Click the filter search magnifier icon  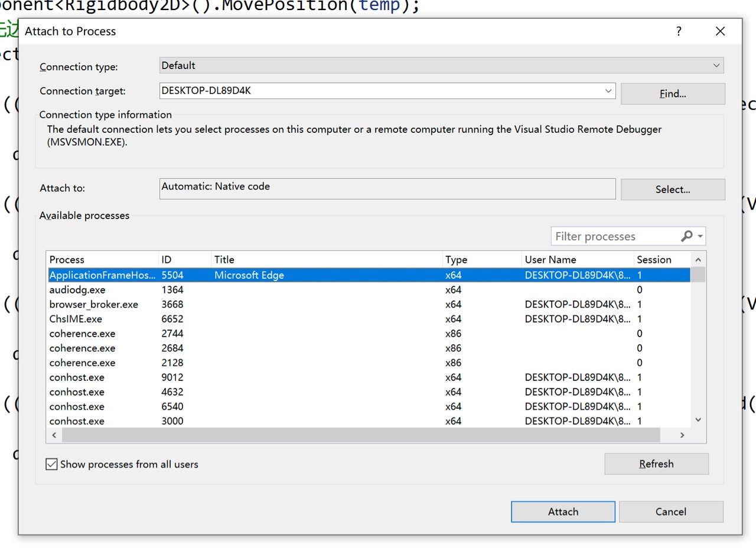[x=686, y=236]
